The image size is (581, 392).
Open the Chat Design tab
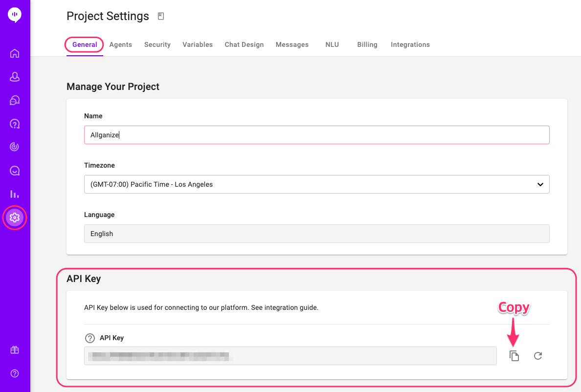pyautogui.click(x=244, y=45)
